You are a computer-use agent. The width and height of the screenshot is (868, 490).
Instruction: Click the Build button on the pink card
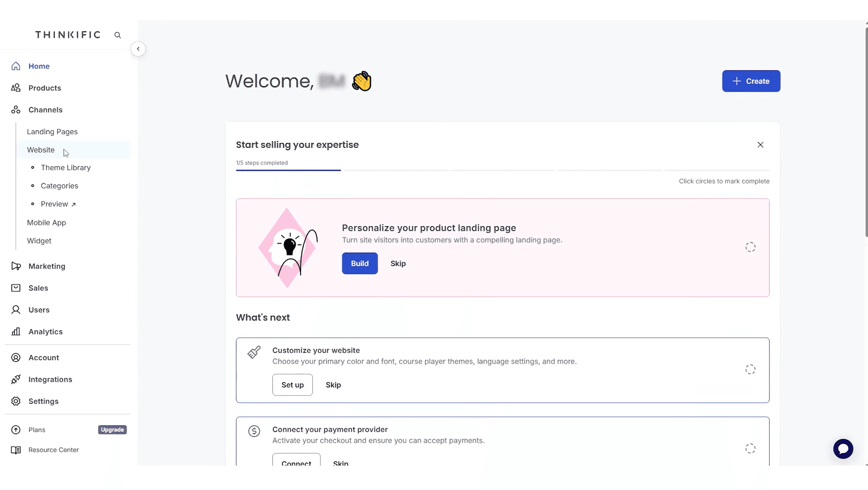tap(360, 263)
